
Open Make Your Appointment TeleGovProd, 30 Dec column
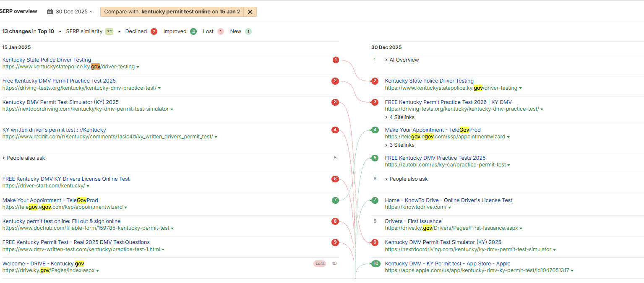433,130
